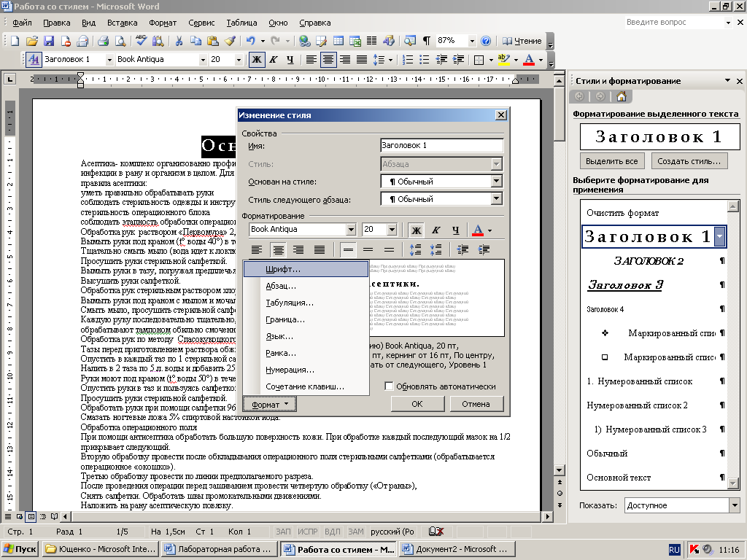The height and width of the screenshot is (560, 747).
Task: Click the Insert Table icon in the toolbar
Action: tap(338, 41)
